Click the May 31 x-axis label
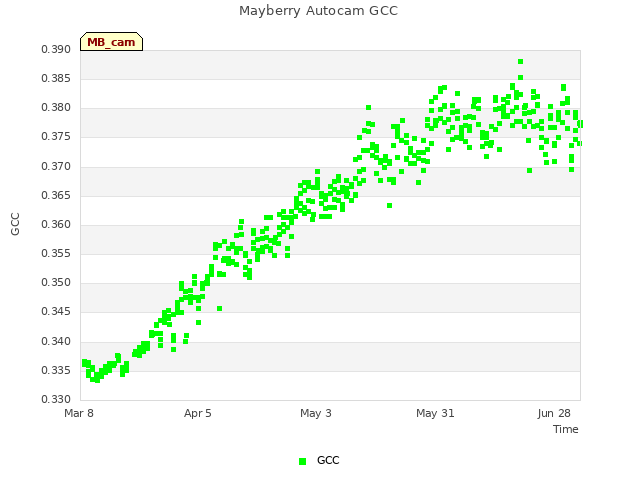 [435, 413]
